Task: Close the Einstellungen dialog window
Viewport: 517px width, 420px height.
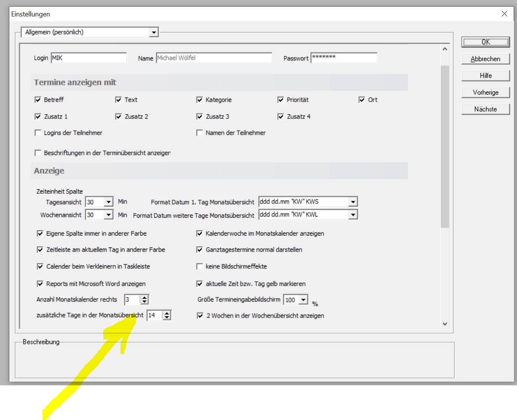Action: click(504, 14)
